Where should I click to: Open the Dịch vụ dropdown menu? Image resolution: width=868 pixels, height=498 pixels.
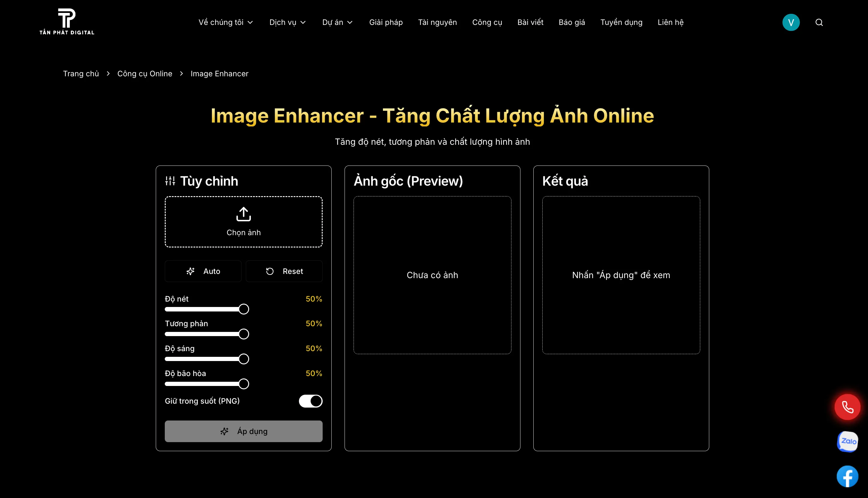tap(287, 22)
